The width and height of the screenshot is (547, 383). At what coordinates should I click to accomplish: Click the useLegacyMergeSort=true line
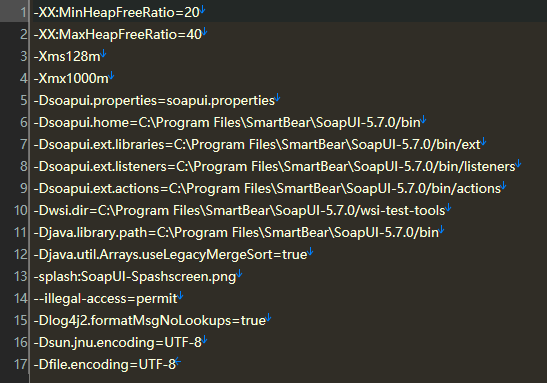pyautogui.click(x=171, y=254)
